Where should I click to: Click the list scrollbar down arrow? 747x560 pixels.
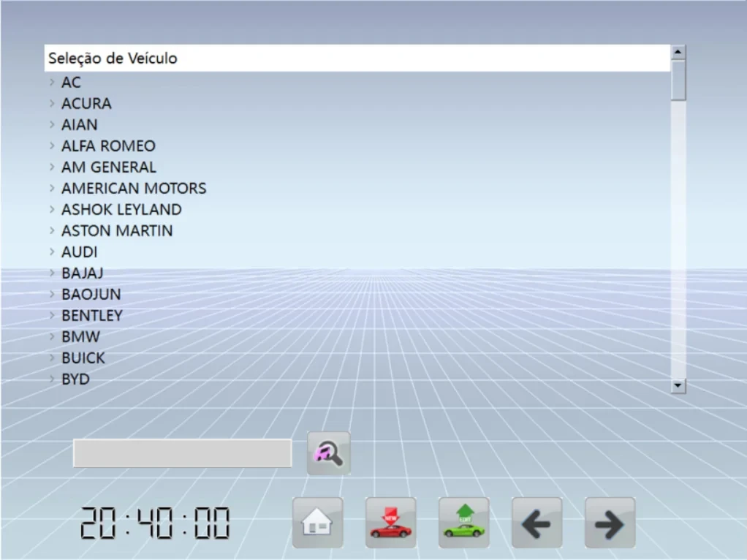678,385
